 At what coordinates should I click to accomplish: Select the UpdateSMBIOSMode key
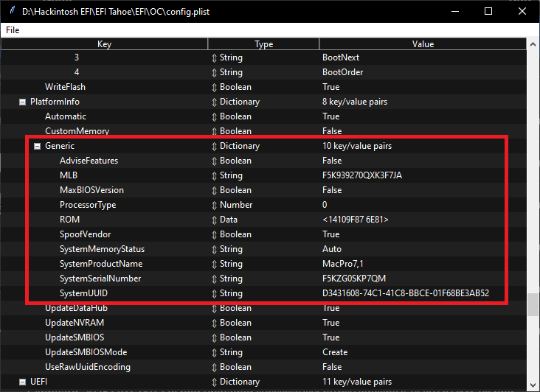coord(86,352)
